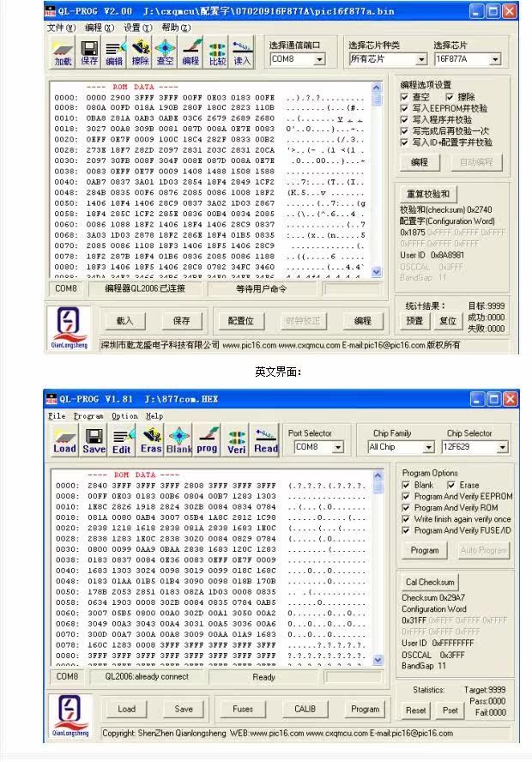Open 选择芯片 16F877A dropdown

(495, 59)
